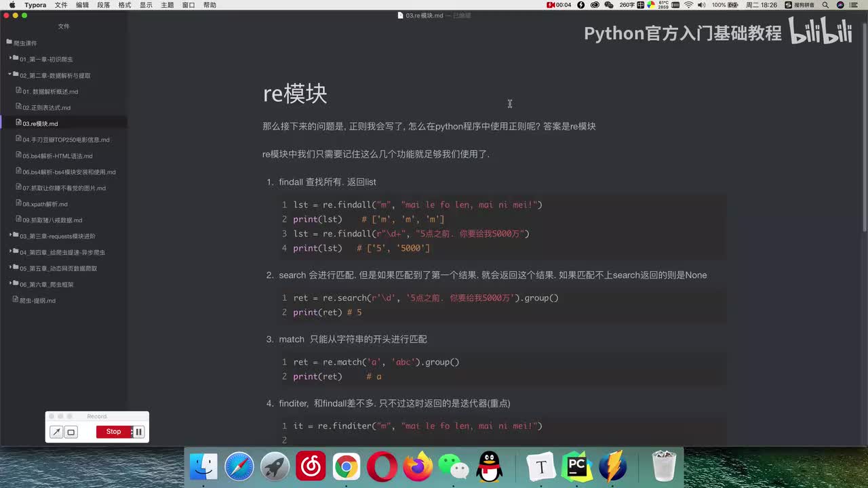Launch Firefox from the Dock
Image resolution: width=868 pixels, height=488 pixels.
(x=418, y=467)
